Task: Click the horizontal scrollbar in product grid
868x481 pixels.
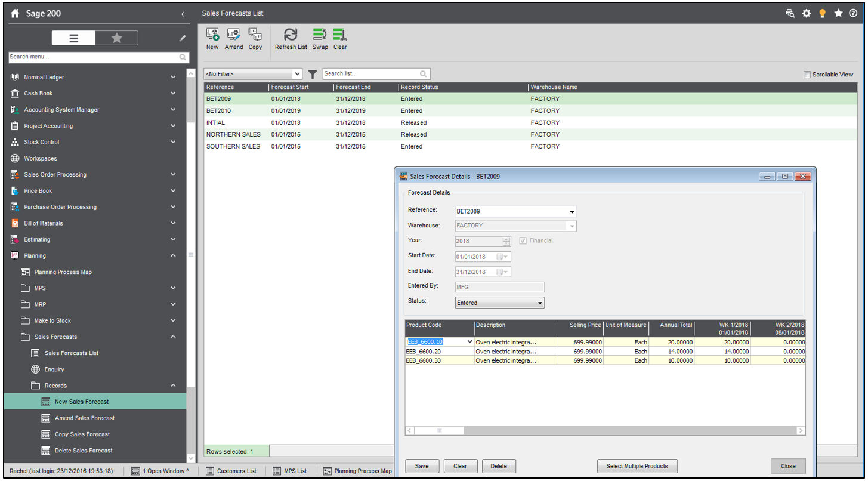Action: [x=606, y=430]
